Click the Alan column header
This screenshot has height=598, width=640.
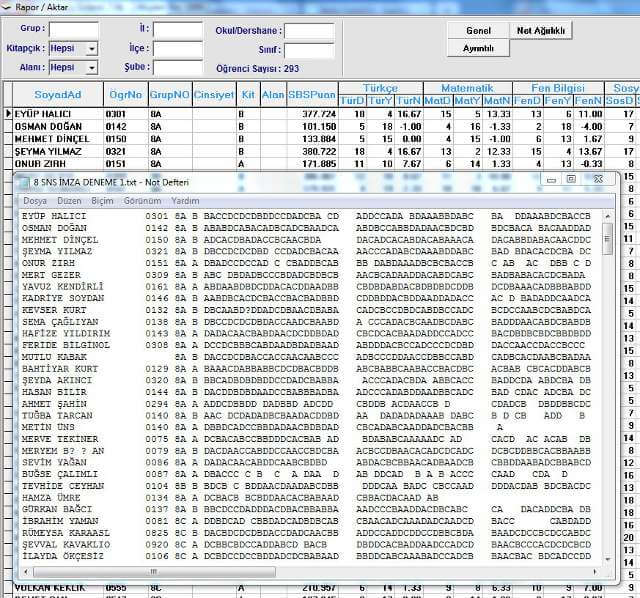pos(273,95)
